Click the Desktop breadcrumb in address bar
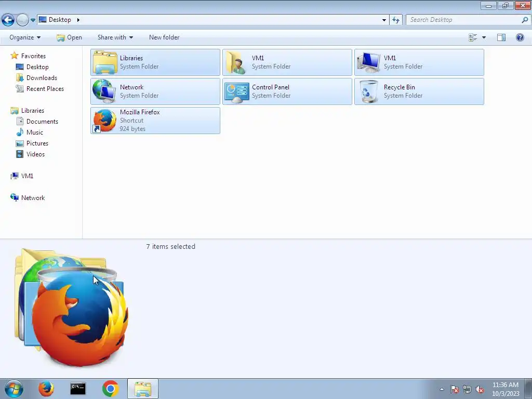Image resolution: width=532 pixels, height=399 pixels. [60, 20]
